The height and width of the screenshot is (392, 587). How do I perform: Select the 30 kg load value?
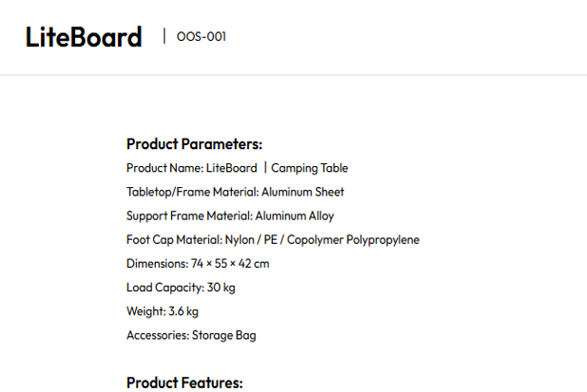click(x=221, y=287)
